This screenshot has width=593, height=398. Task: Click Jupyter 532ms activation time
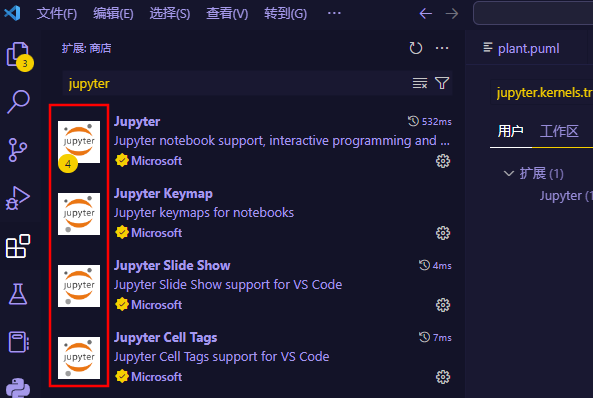pos(430,121)
